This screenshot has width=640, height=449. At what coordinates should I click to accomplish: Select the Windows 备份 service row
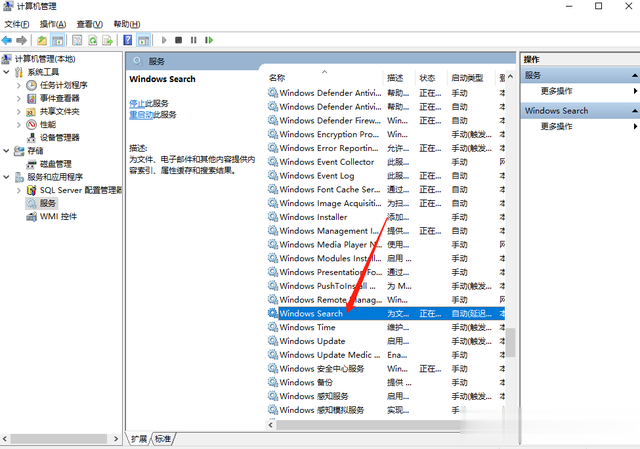click(x=386, y=382)
